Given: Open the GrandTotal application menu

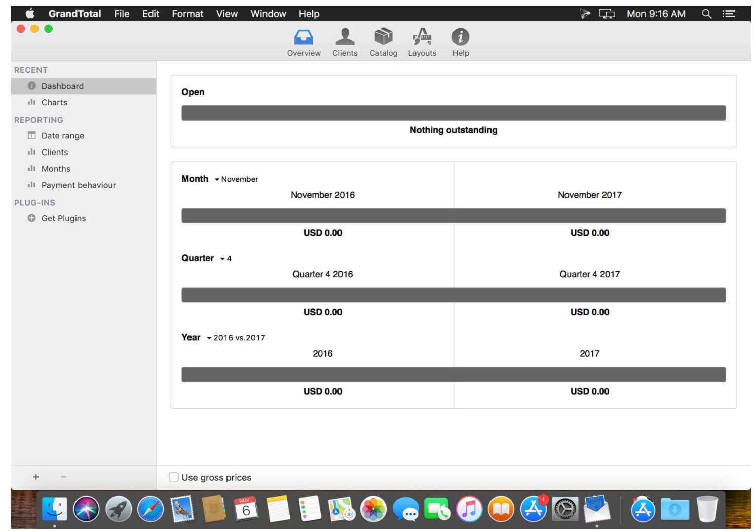Looking at the screenshot, I should [x=74, y=14].
